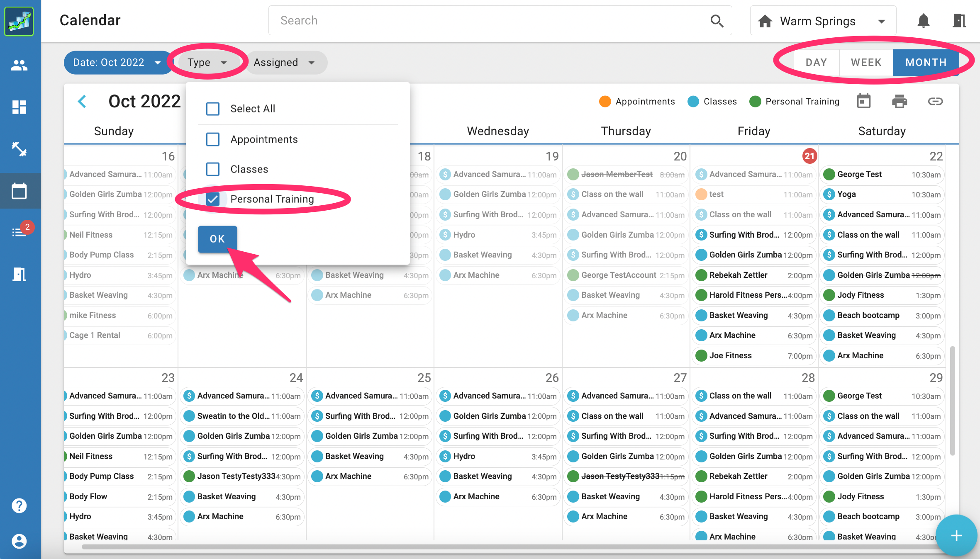Click the go-to-date calendar icon

tap(863, 101)
